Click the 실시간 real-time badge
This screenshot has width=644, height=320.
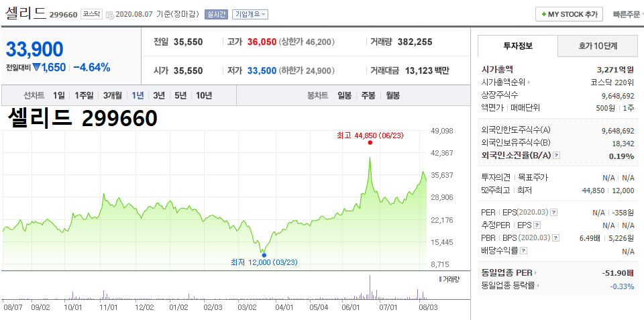[x=216, y=14]
